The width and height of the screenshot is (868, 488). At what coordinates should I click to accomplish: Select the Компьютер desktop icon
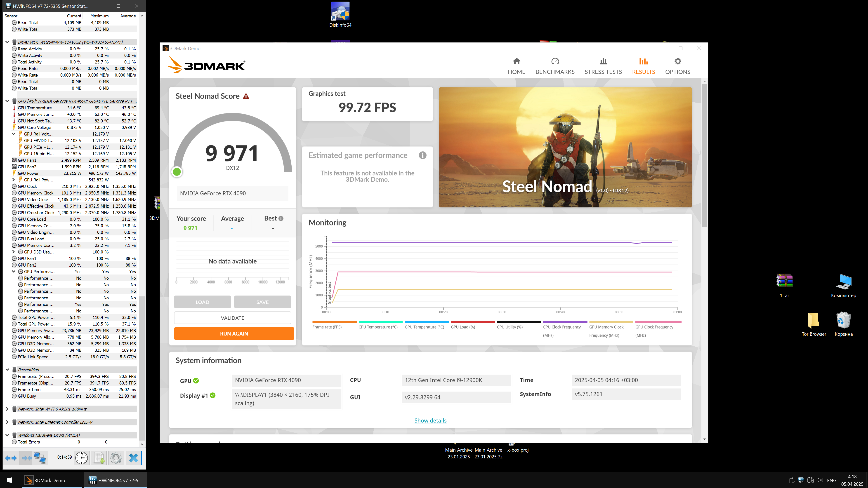coord(843,285)
